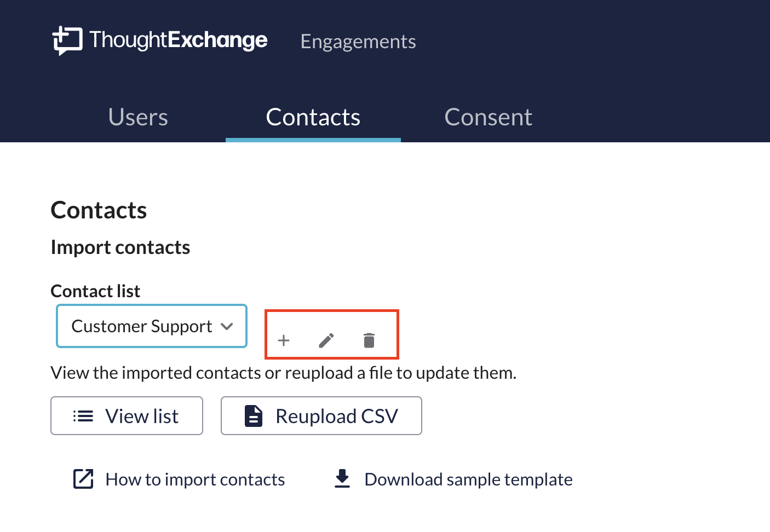Delete the contact list with trash icon

click(369, 340)
